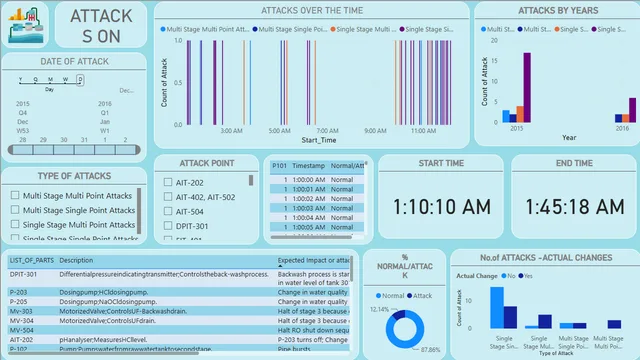Image resolution: width=640 pixels, height=360 pixels.
Task: Click the 12.14% donut label
Action: point(379,309)
